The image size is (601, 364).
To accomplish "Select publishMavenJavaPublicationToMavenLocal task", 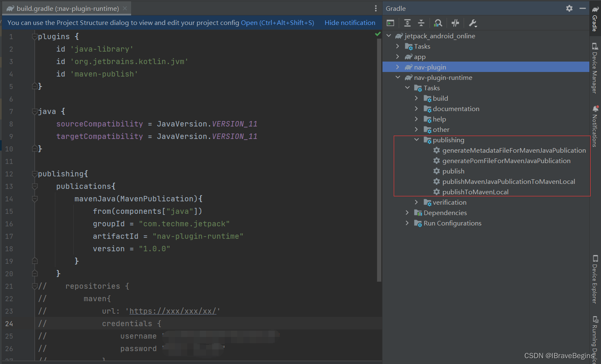I will 509,181.
